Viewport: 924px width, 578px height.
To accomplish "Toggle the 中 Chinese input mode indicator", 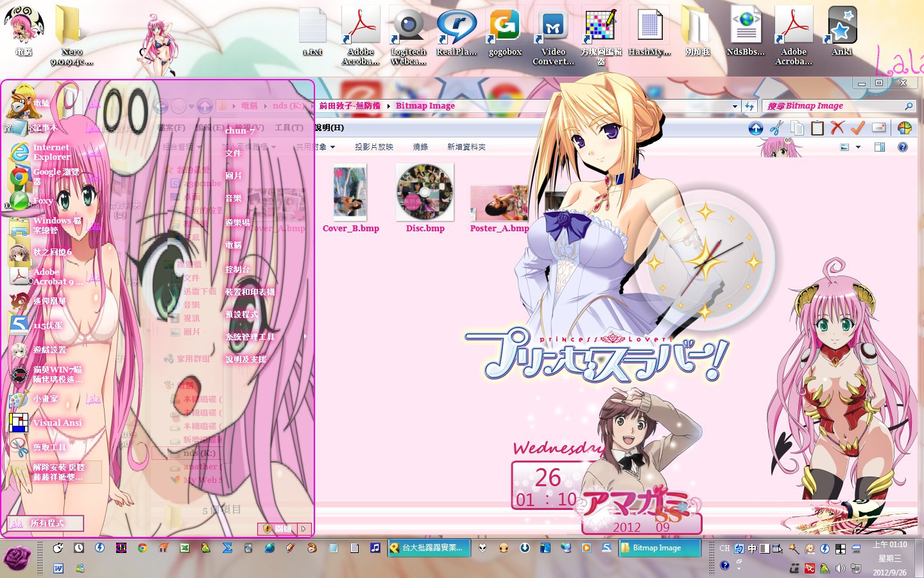I will [x=752, y=548].
